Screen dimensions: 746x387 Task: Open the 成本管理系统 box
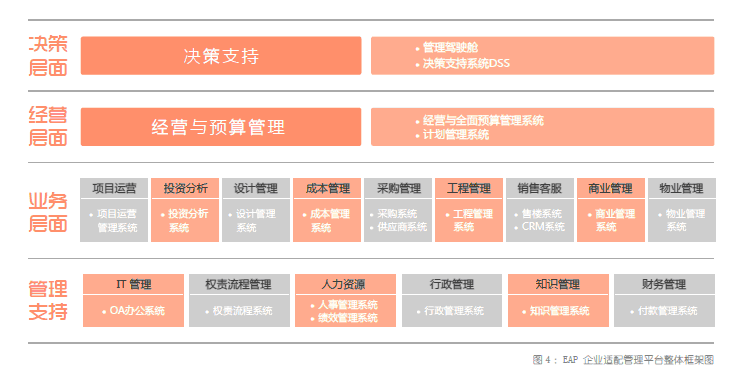coord(327,220)
